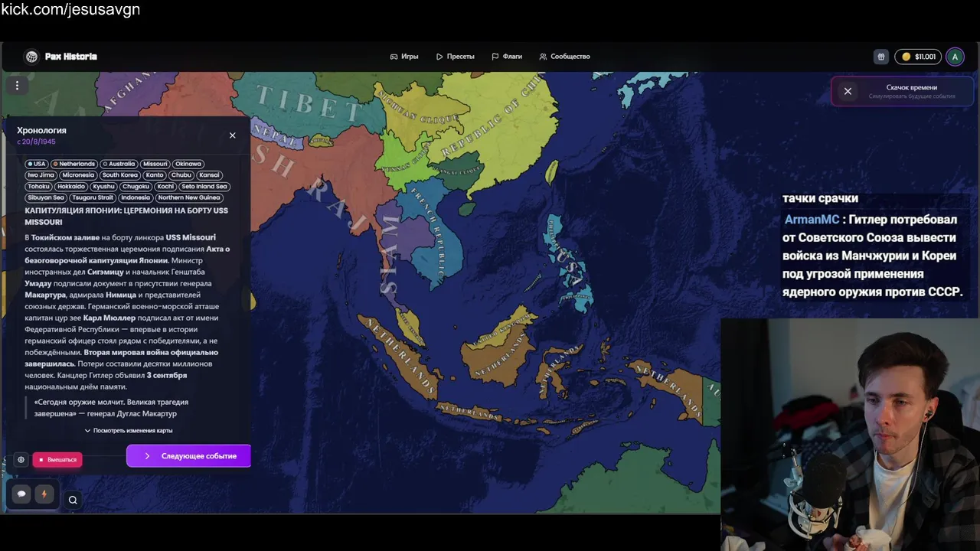Open the Пресеты menu

pos(456,57)
